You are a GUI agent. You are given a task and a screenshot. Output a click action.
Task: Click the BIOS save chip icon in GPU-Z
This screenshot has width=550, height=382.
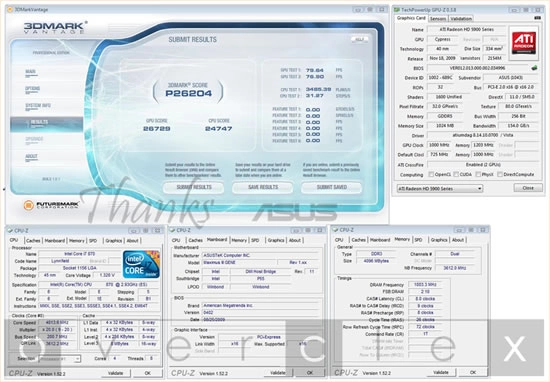coord(534,68)
